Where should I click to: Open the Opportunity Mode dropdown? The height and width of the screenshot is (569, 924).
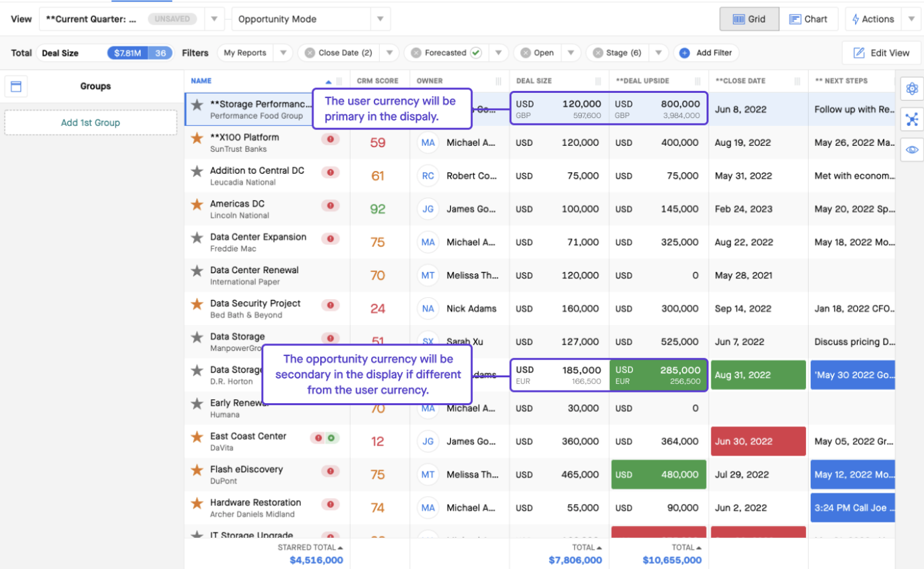(380, 19)
